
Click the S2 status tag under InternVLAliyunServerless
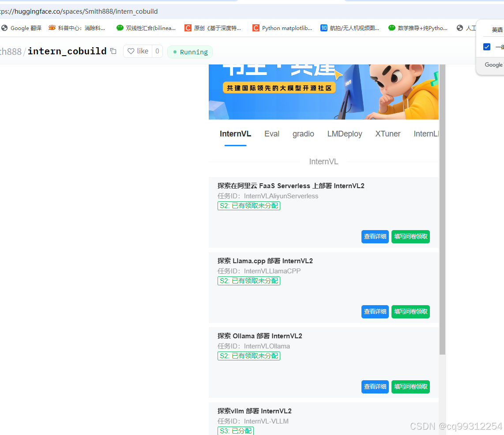249,206
